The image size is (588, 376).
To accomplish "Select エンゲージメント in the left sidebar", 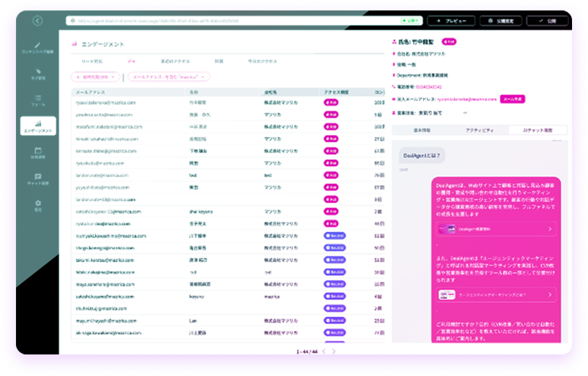I will pos(38,126).
